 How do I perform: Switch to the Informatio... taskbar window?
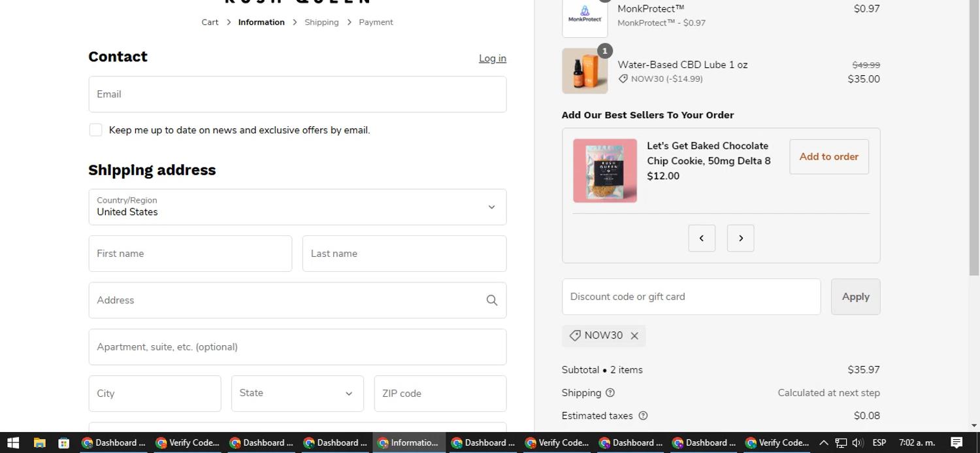click(409, 443)
